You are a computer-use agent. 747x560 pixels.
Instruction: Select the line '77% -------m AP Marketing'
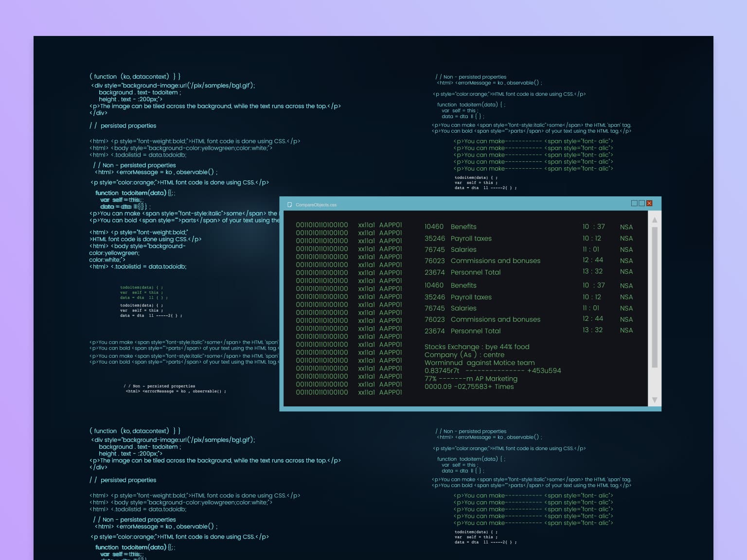(x=471, y=379)
